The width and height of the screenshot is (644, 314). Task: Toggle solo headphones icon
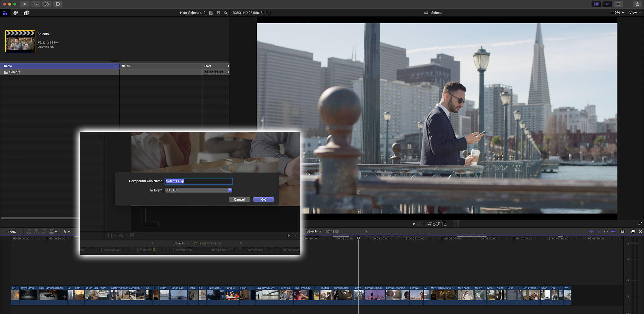(x=606, y=232)
